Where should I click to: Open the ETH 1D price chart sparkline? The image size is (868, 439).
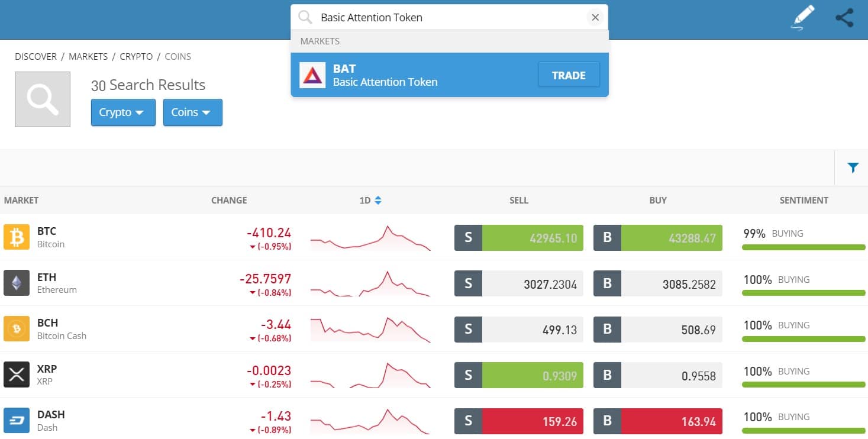pos(370,283)
